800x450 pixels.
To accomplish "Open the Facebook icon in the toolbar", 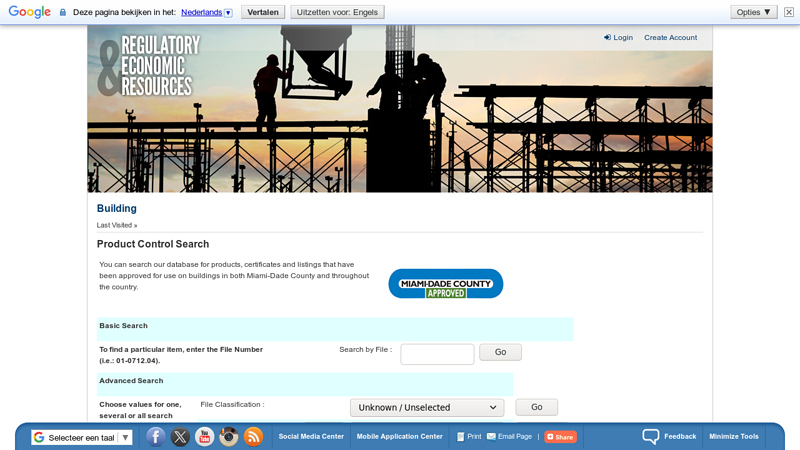I will coord(156,437).
